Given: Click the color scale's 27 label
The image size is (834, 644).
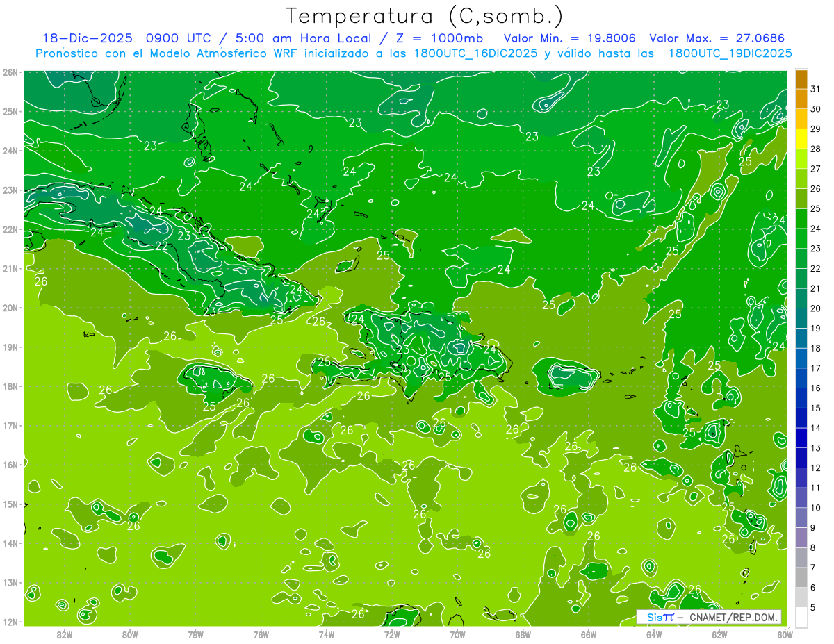Looking at the screenshot, I should click(x=816, y=169).
